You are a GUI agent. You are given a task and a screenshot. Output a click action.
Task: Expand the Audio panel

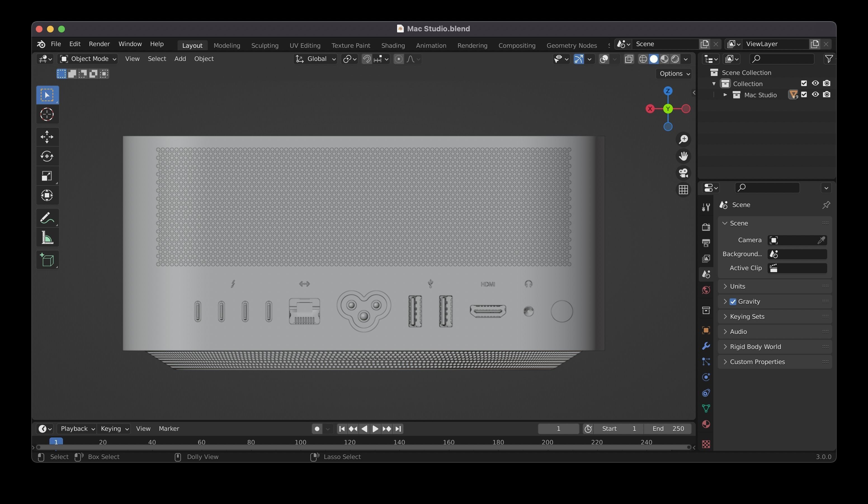pyautogui.click(x=775, y=332)
